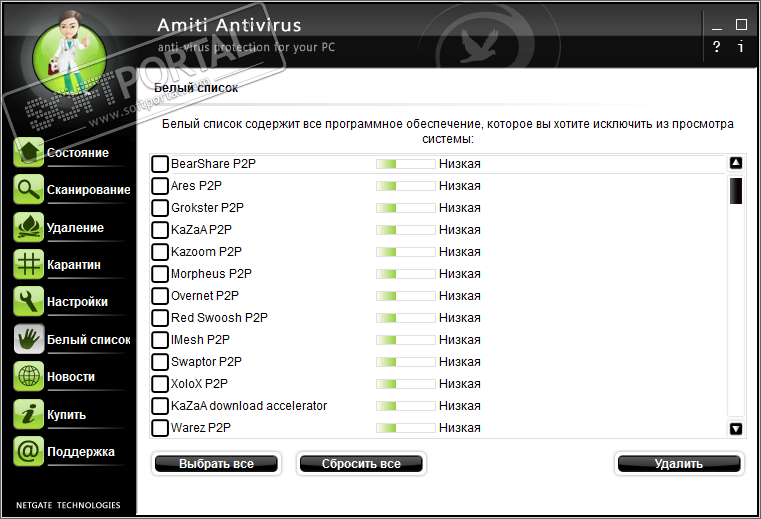Check the KaZaA download accelerator entry
Image resolution: width=761 pixels, height=519 pixels.
point(160,406)
